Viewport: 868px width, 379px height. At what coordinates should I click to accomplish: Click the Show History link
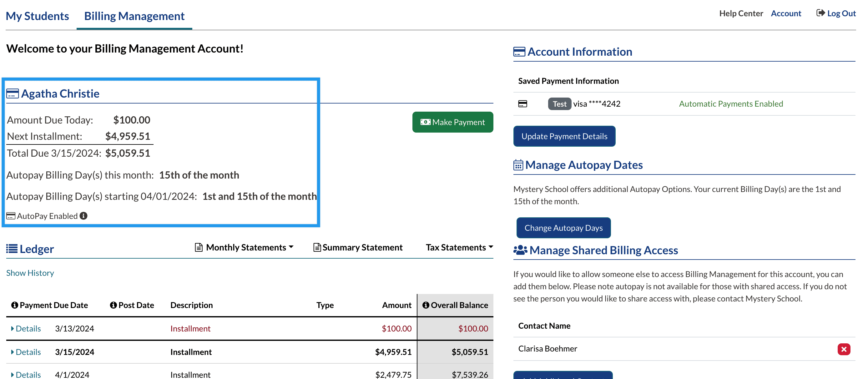tap(30, 273)
